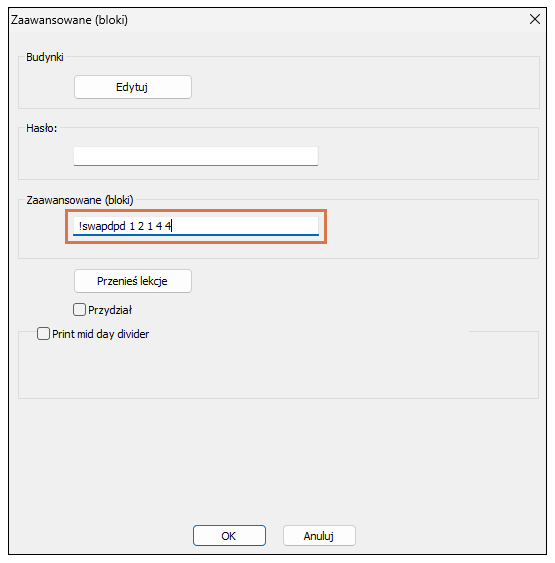Click the Przydział label text
The image size is (555, 563).
tap(110, 310)
